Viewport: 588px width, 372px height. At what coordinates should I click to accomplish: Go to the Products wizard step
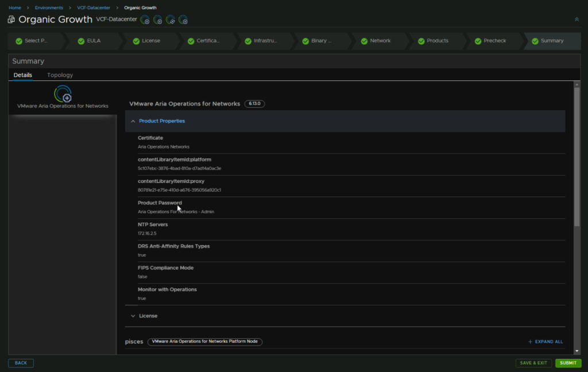(x=437, y=41)
